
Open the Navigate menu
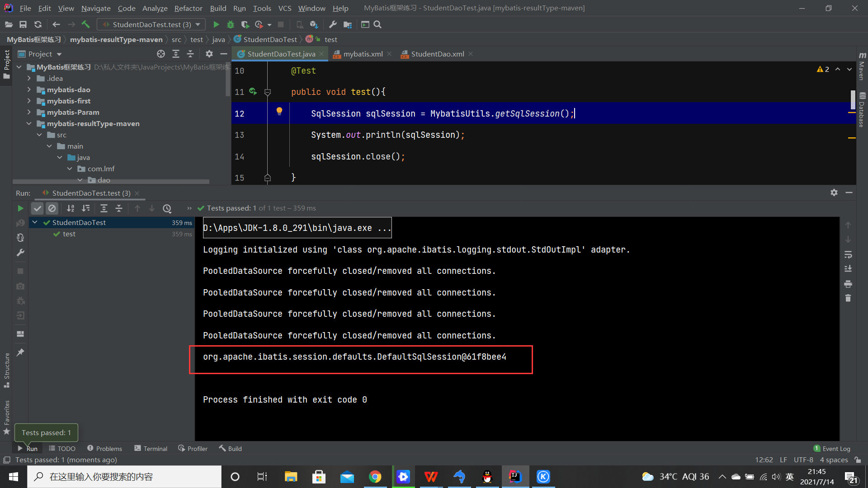coord(95,8)
